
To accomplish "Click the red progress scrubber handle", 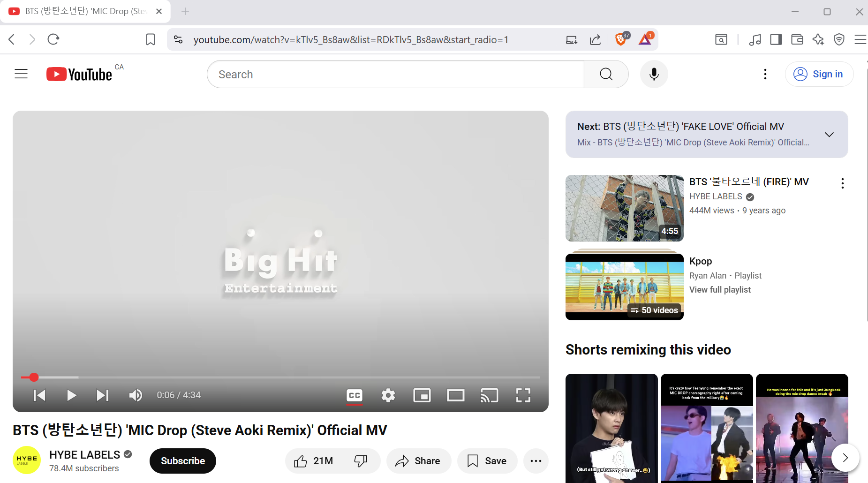I will pos(34,377).
